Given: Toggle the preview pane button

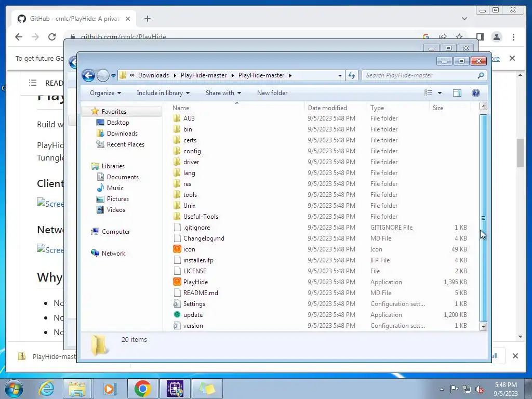Looking at the screenshot, I should (x=457, y=93).
